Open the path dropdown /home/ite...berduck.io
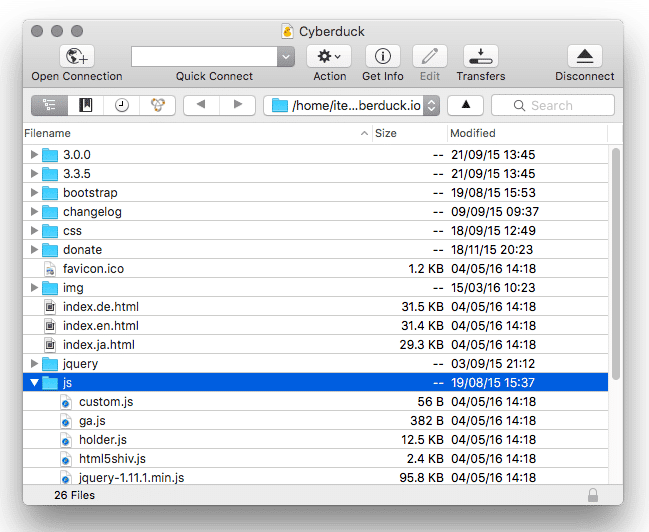649x532 pixels. click(351, 106)
